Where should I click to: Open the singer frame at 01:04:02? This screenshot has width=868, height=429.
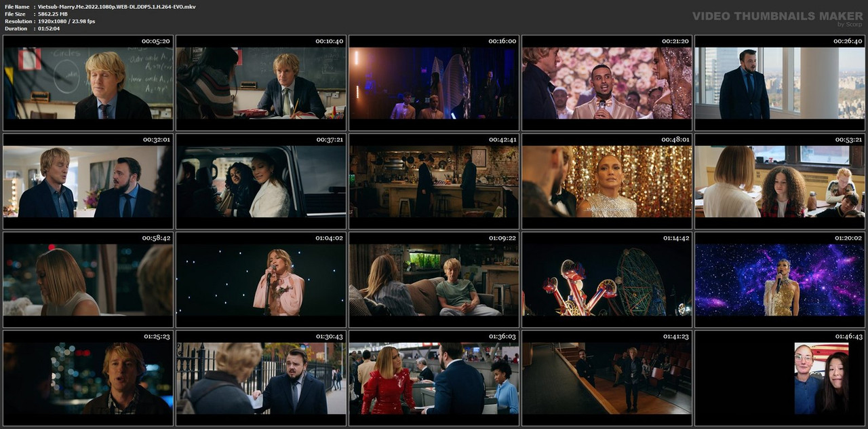coord(261,280)
